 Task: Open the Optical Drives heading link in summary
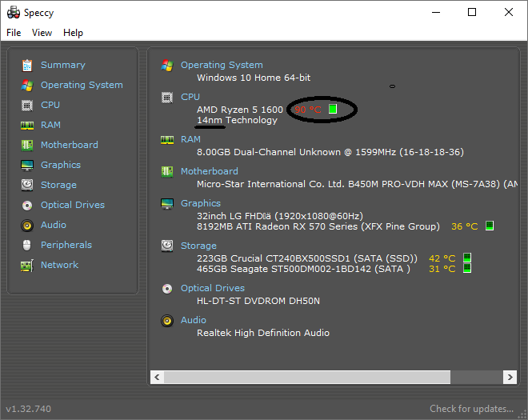click(213, 288)
